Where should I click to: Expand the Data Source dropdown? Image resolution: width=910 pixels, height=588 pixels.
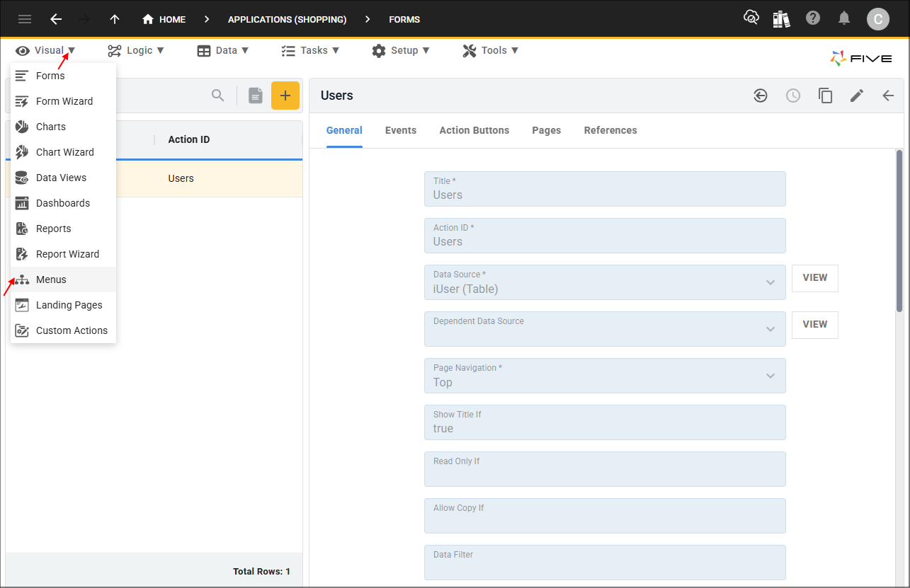point(770,282)
